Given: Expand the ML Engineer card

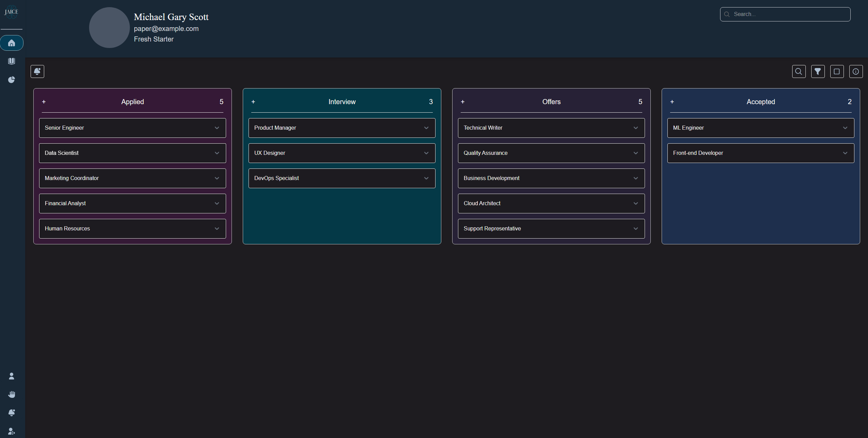Looking at the screenshot, I should [845, 128].
